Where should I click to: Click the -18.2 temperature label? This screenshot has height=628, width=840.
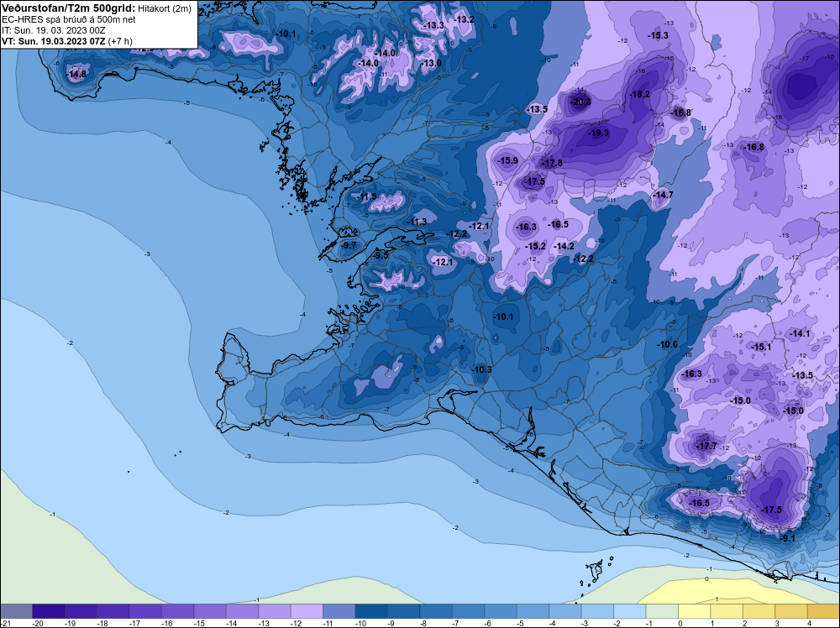[x=639, y=94]
